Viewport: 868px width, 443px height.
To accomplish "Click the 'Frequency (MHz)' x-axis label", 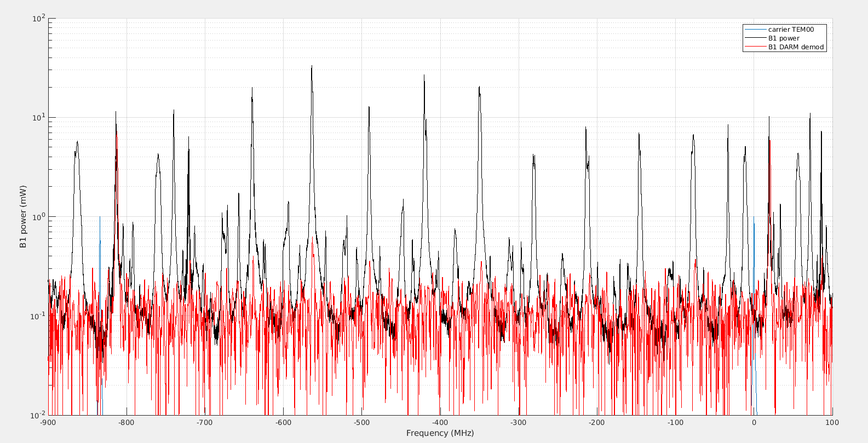I will 440,433.
